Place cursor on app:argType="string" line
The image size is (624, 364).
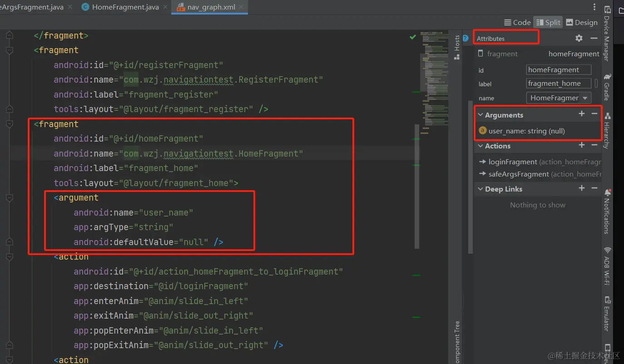(x=124, y=227)
